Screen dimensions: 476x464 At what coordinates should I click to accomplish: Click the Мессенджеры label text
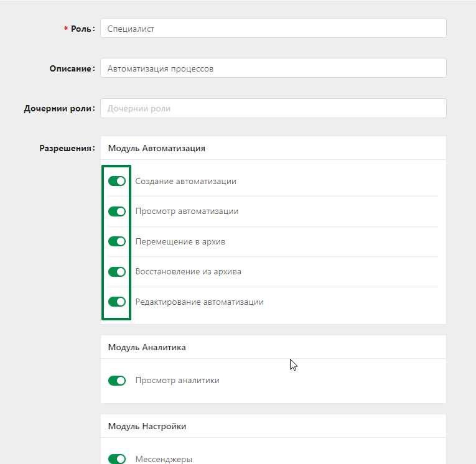click(x=164, y=460)
